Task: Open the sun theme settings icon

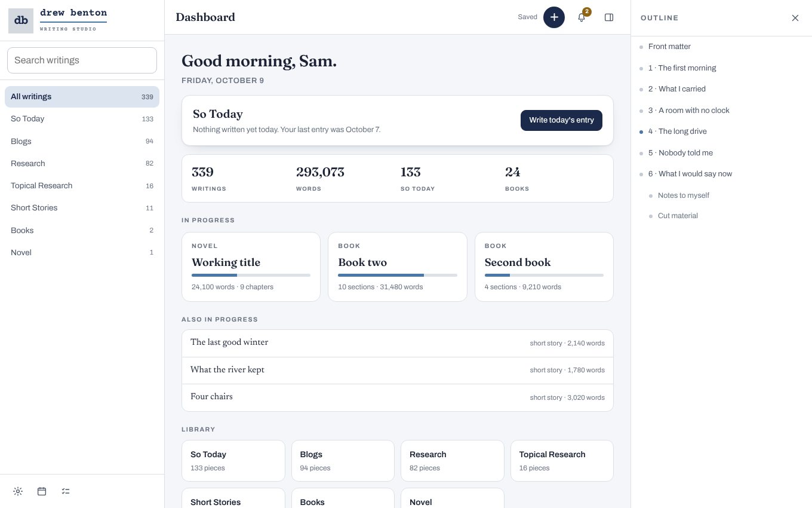Action: (x=18, y=491)
